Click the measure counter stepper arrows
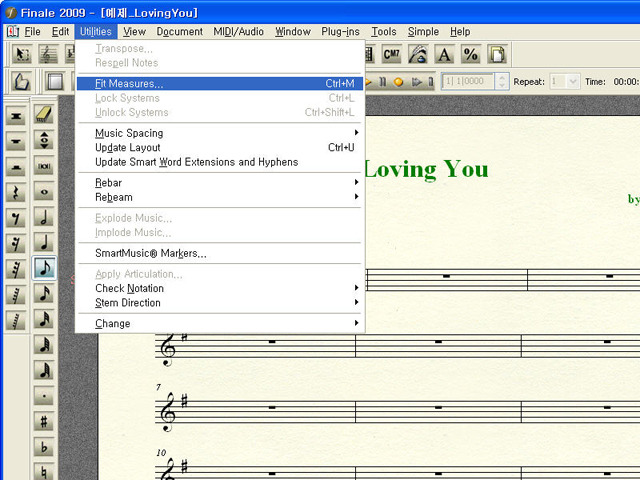Image resolution: width=640 pixels, height=480 pixels. [502, 82]
